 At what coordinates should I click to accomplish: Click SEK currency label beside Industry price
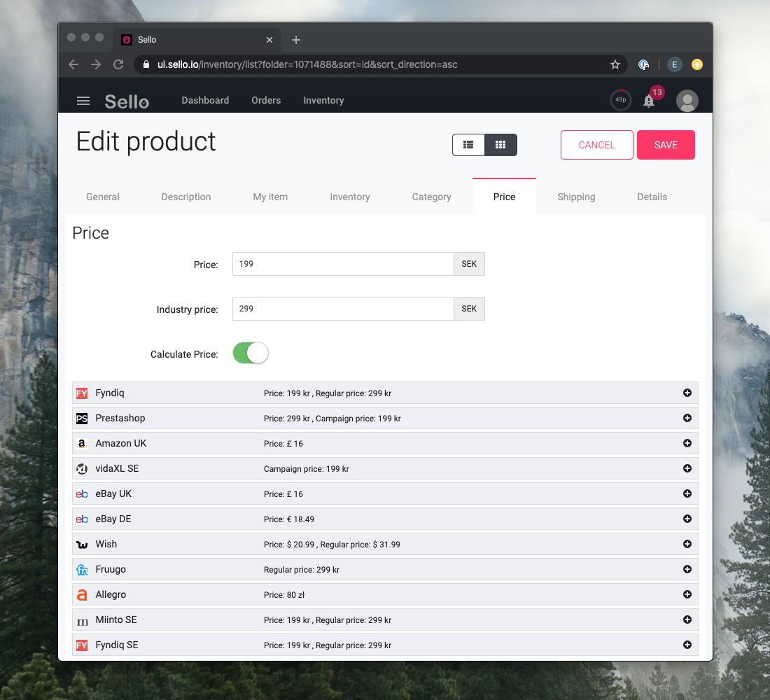[469, 309]
